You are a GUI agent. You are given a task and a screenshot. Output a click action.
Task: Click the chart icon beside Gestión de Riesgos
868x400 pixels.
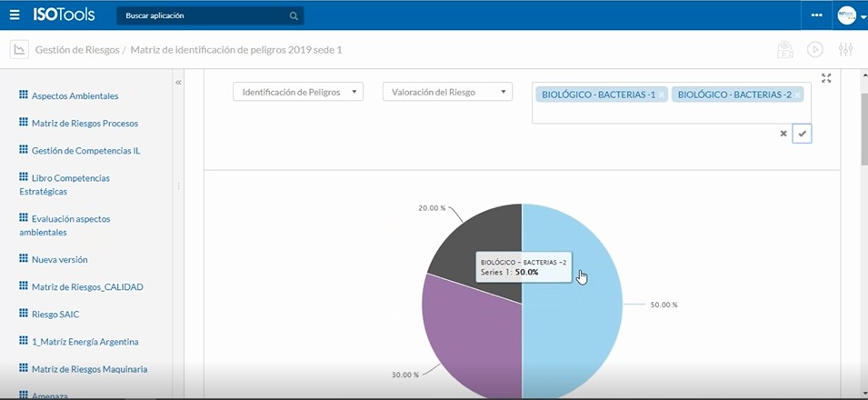19,50
